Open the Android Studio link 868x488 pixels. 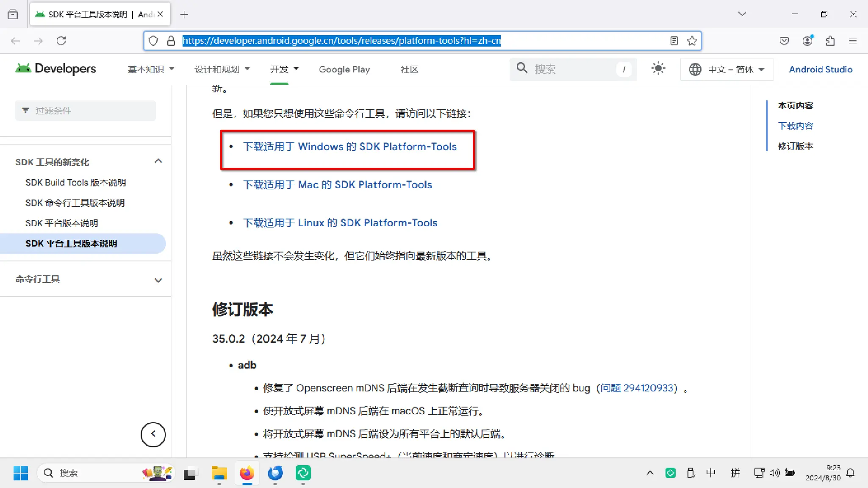pos(821,69)
